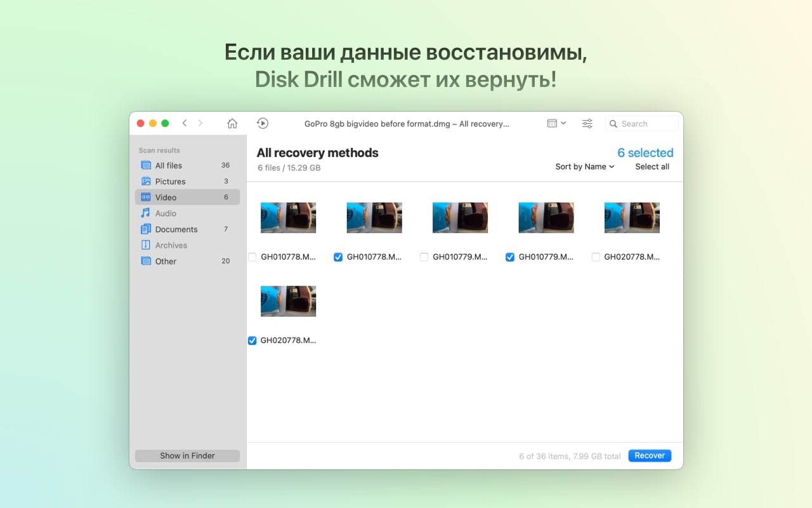Click the grid view layout icon
Image resolution: width=812 pixels, height=508 pixels.
tap(551, 123)
